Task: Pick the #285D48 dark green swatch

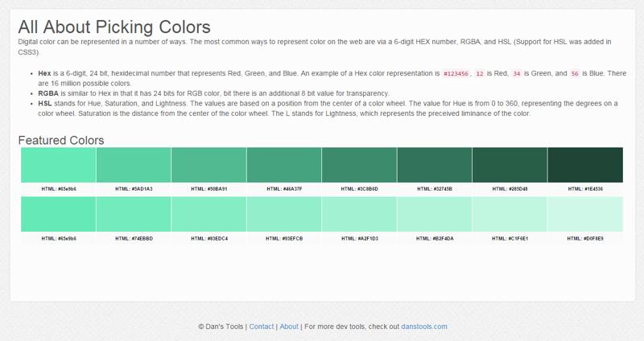Action: pos(510,165)
